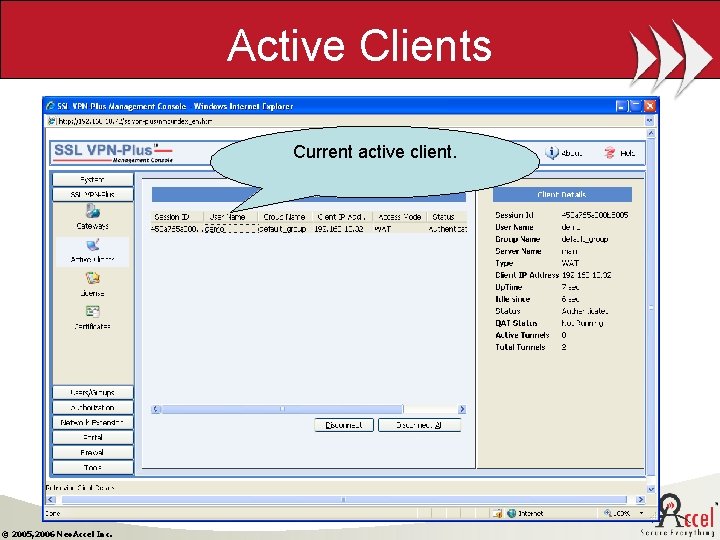Click the Total Tunnels value
Screen dimensions: 720x540
pos(564,347)
